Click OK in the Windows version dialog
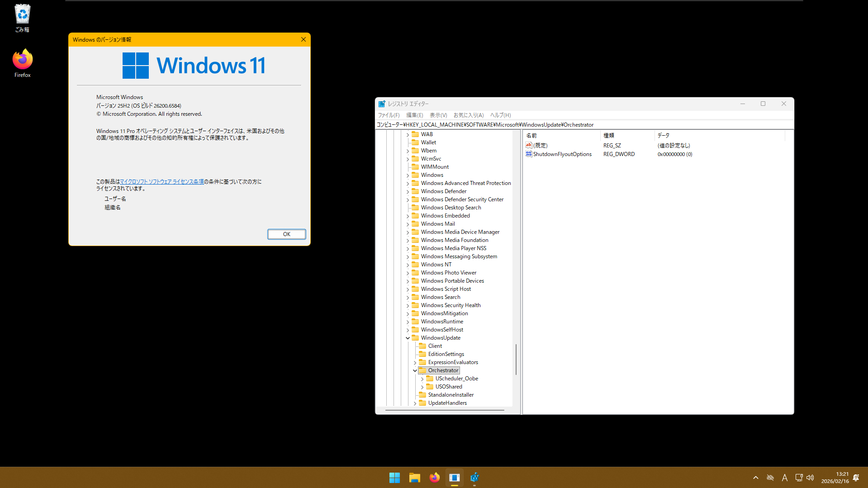This screenshot has height=488, width=868. [286, 234]
